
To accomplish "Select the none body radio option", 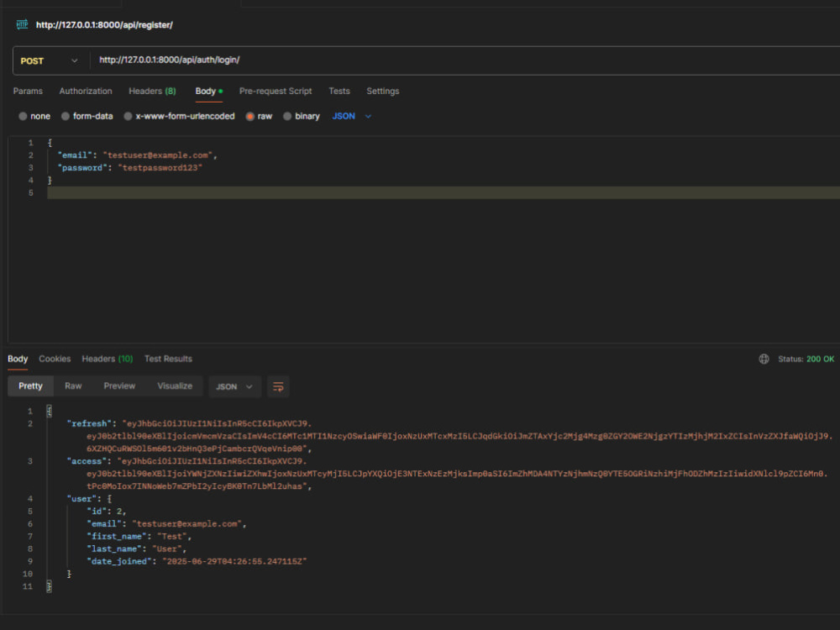I will pos(34,116).
